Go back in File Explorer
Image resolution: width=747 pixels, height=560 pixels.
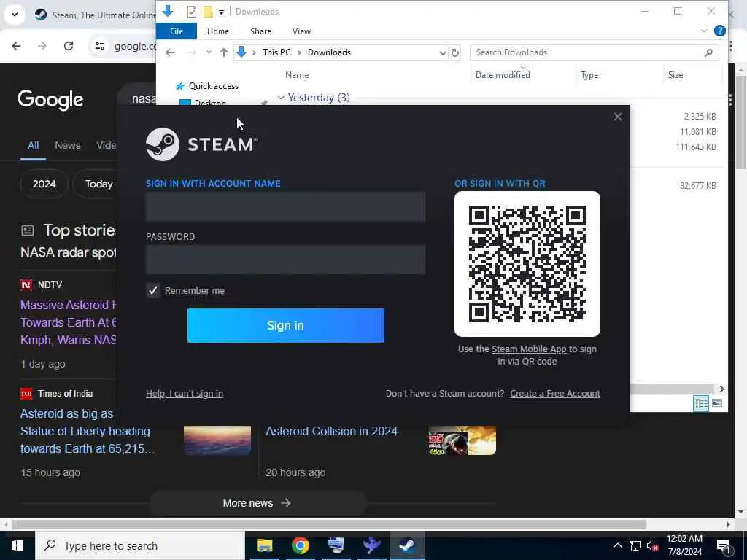coord(170,52)
